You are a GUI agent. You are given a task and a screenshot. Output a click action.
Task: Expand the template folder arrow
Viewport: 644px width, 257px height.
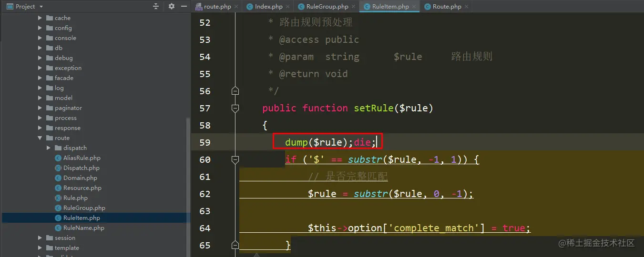pos(41,248)
